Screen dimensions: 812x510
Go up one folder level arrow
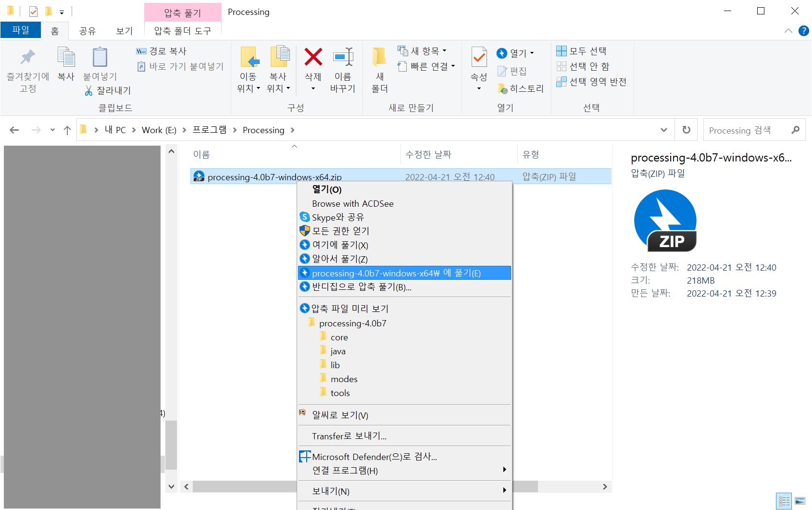tap(67, 130)
